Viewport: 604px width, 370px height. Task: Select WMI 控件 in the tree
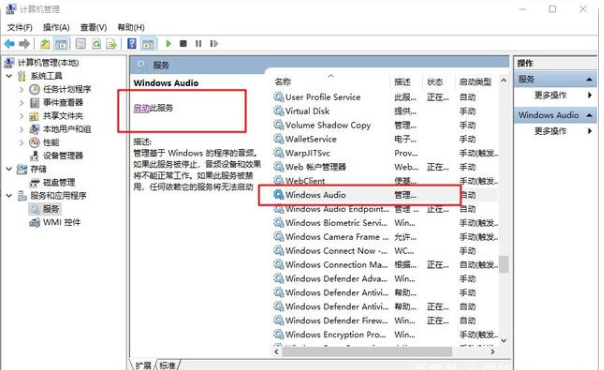point(62,222)
